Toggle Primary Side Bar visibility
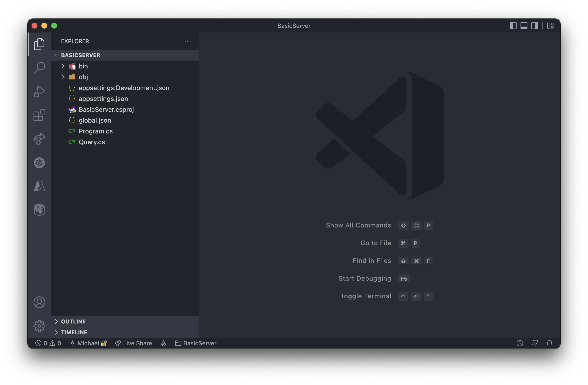This screenshot has width=588, height=385. pos(513,26)
